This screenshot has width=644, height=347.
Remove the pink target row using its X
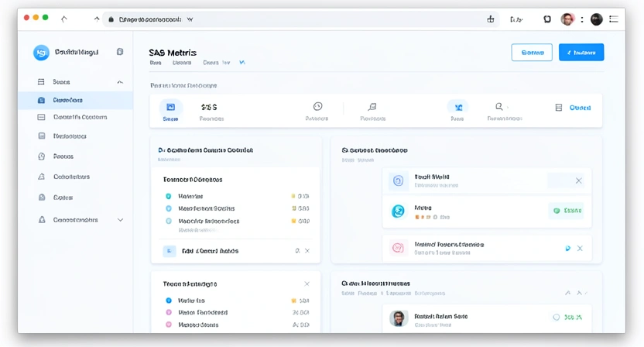[x=580, y=249]
